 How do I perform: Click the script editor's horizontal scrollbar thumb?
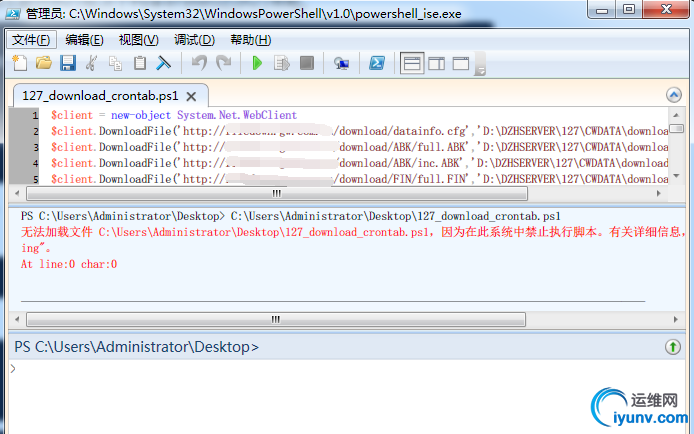(277, 193)
